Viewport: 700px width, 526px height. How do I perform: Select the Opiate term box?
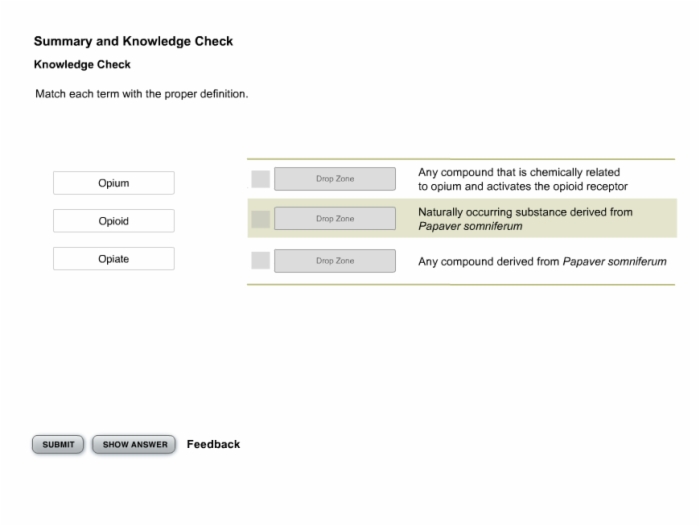tap(113, 259)
